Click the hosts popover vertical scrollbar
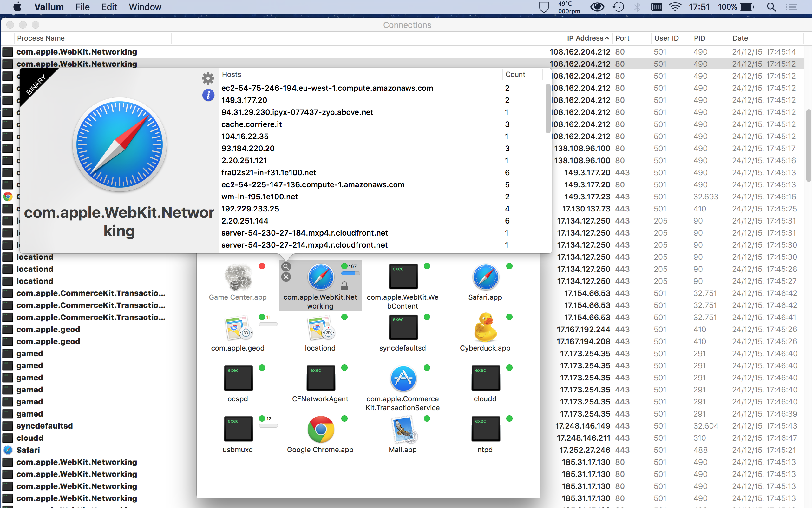 coord(548,108)
